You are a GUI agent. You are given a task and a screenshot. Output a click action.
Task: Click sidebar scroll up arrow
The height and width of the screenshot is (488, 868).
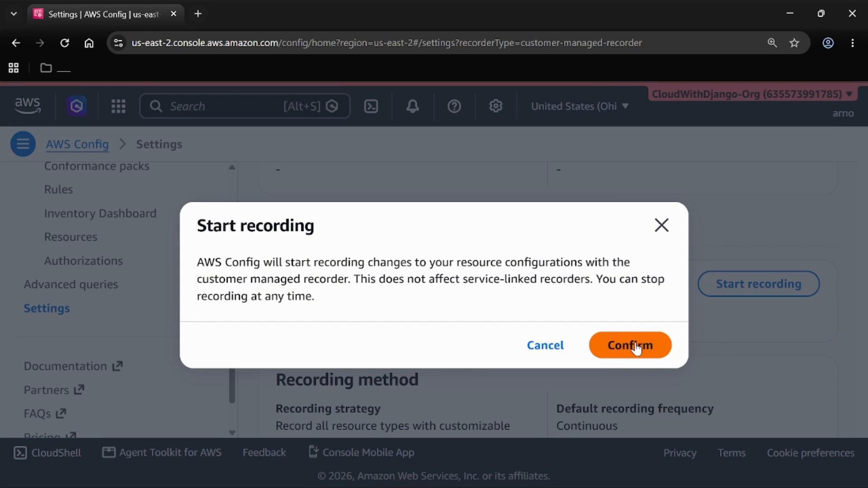pos(232,167)
